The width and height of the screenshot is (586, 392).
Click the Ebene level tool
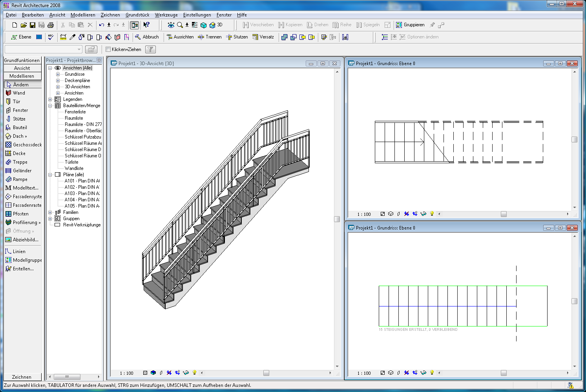click(x=21, y=37)
